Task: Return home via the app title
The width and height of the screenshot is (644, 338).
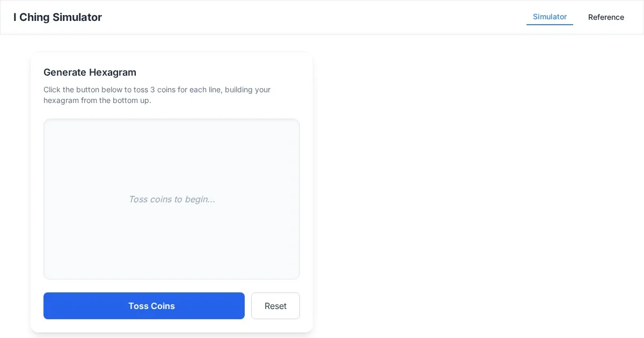Action: tap(57, 17)
